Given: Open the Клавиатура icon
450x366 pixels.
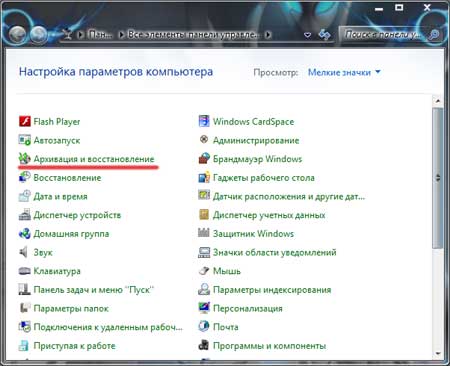Looking at the screenshot, I should tap(25, 271).
